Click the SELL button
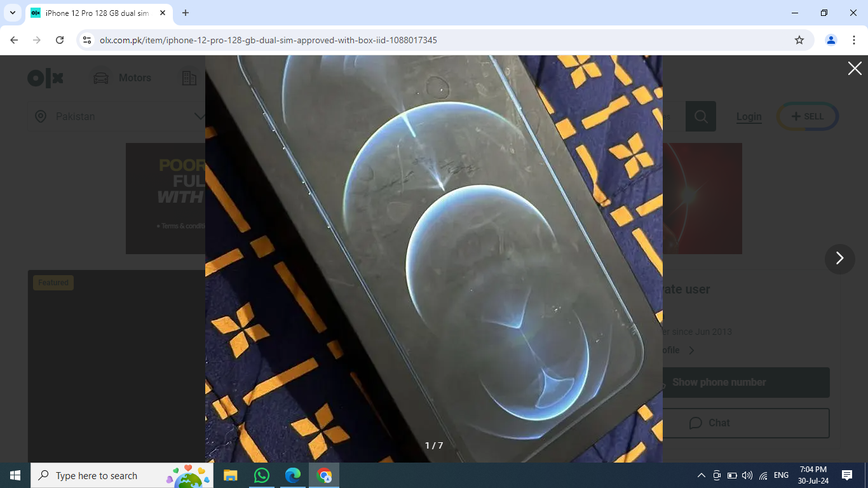 point(808,116)
